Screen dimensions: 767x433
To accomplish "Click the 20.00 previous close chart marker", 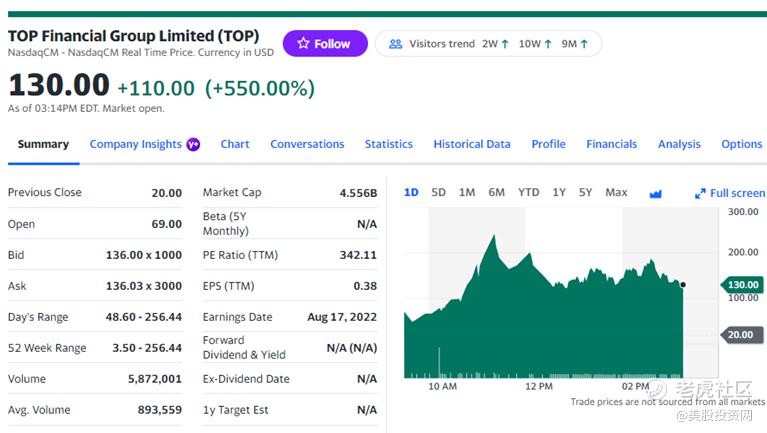I will tap(740, 335).
